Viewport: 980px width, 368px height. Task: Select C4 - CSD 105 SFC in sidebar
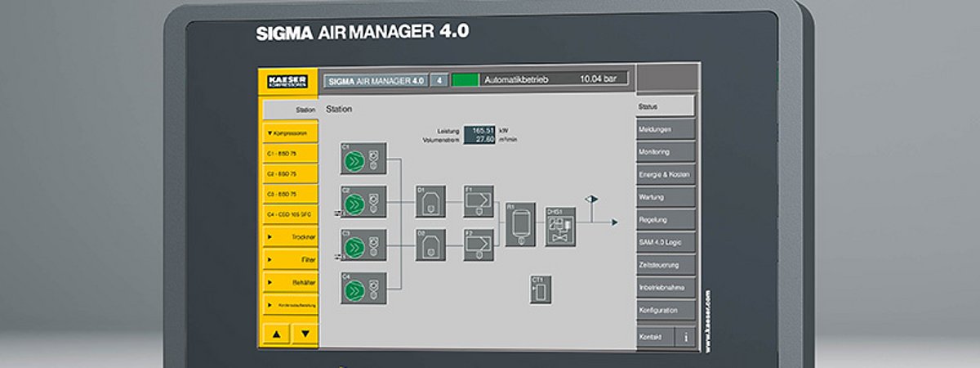pyautogui.click(x=289, y=215)
